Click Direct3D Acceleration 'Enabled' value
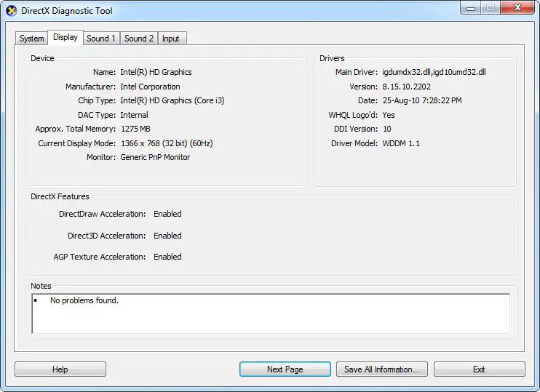Screen dimensions: 540x392 click(x=167, y=236)
